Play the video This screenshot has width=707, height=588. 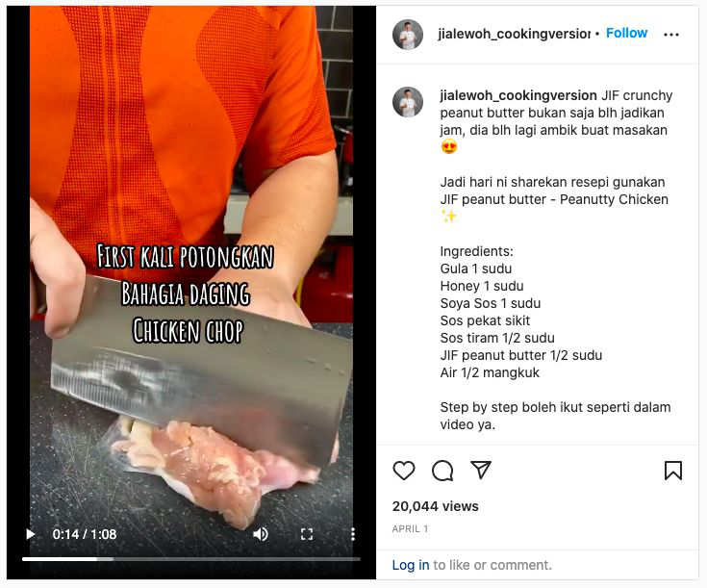click(x=30, y=534)
